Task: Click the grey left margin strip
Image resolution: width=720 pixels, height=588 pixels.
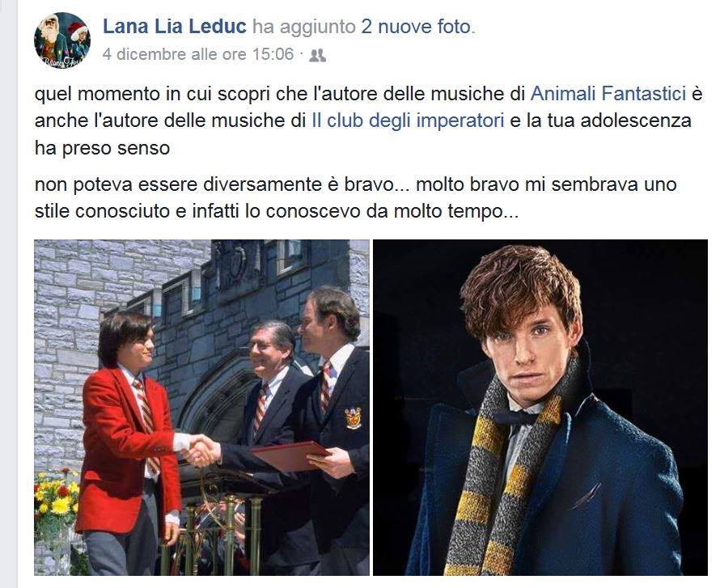Action: pyautogui.click(x=8, y=294)
